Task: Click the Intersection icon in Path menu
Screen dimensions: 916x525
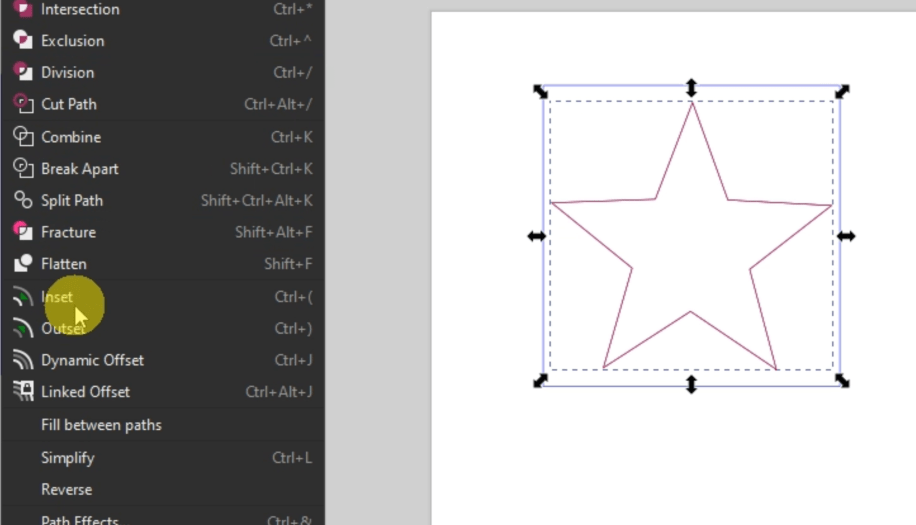Action: pos(22,9)
